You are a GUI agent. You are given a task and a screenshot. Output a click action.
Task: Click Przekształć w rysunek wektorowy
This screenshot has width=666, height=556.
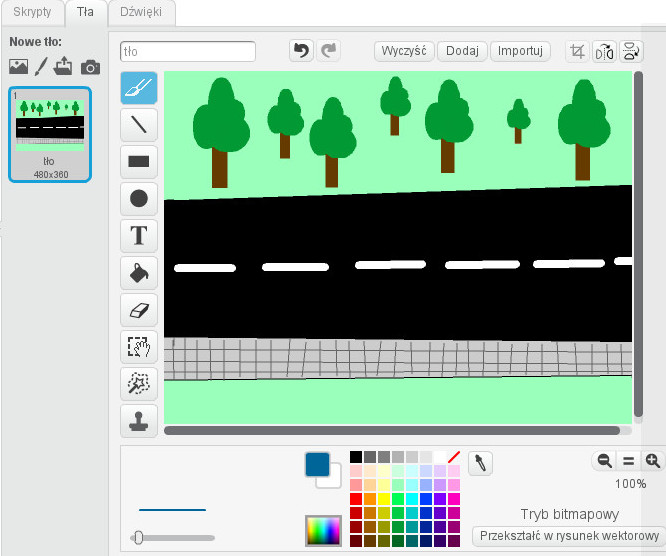(569, 536)
